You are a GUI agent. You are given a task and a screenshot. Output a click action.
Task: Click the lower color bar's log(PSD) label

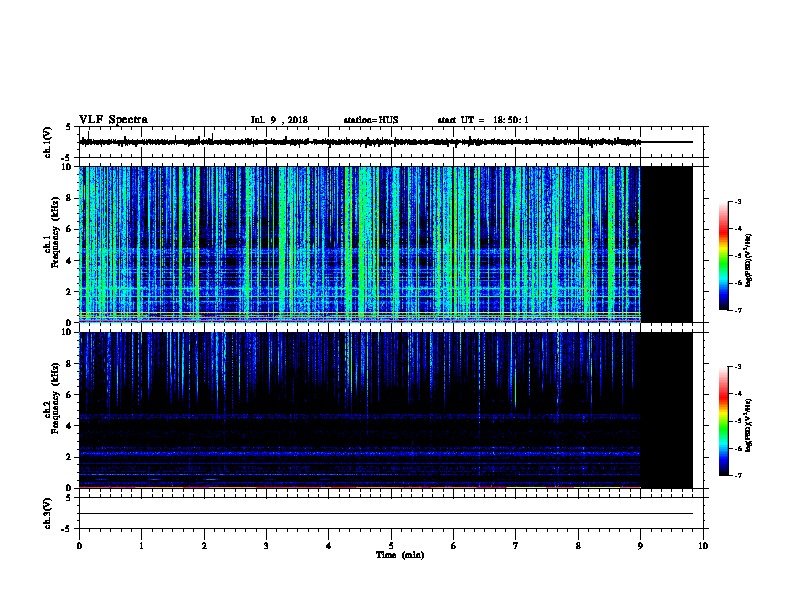point(748,426)
